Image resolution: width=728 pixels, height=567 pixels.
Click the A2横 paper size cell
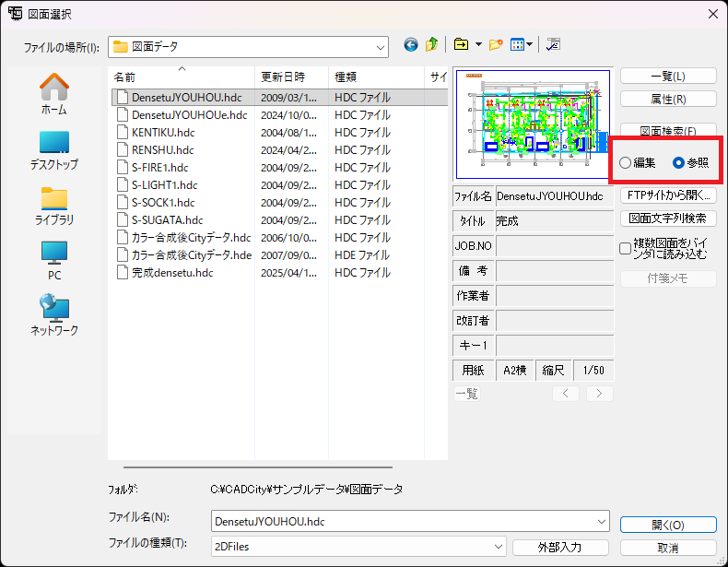[x=515, y=370]
